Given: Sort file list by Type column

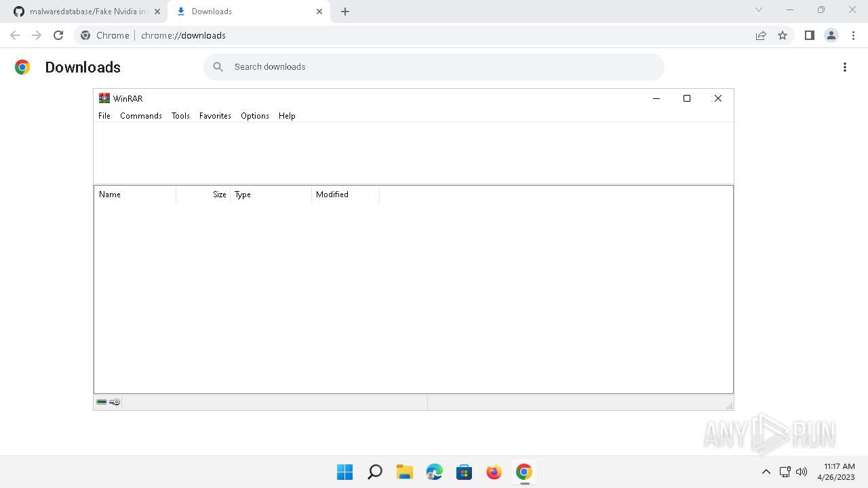Looking at the screenshot, I should (x=271, y=195).
